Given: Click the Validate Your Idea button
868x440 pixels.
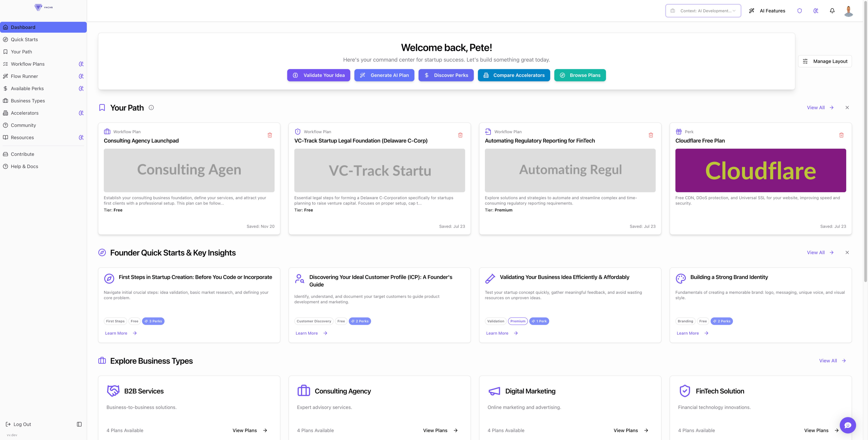Looking at the screenshot, I should click(x=319, y=75).
